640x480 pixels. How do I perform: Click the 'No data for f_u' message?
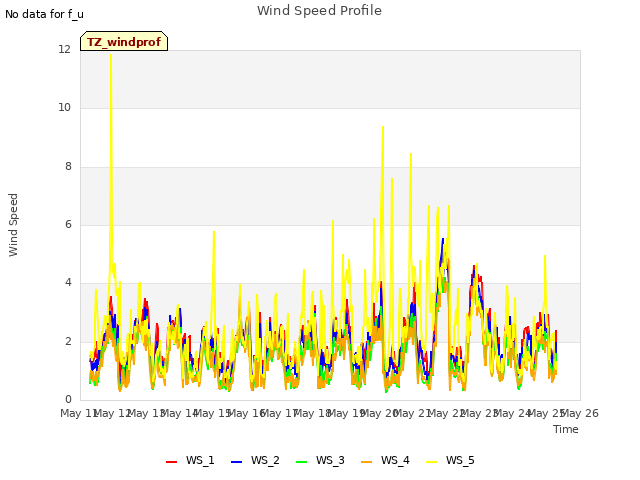coord(44,14)
